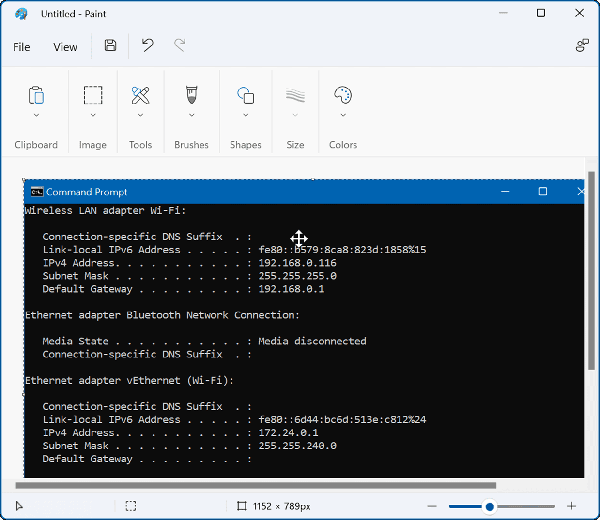Click the Shapes icon
This screenshot has height=520, width=600.
coord(246,95)
